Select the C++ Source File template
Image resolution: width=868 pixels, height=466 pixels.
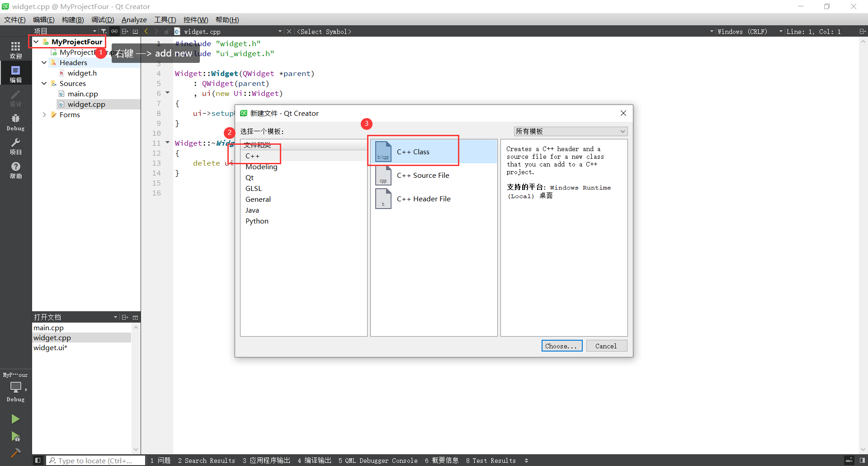click(434, 175)
